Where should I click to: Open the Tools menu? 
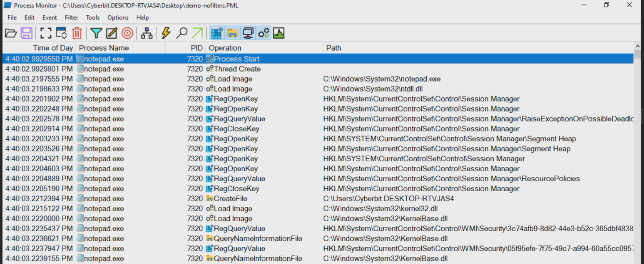93,17
